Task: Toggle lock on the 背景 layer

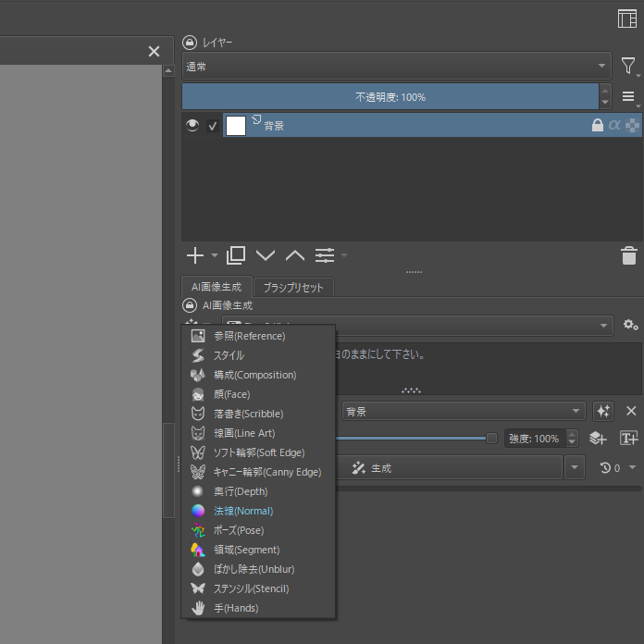Action: [x=597, y=125]
